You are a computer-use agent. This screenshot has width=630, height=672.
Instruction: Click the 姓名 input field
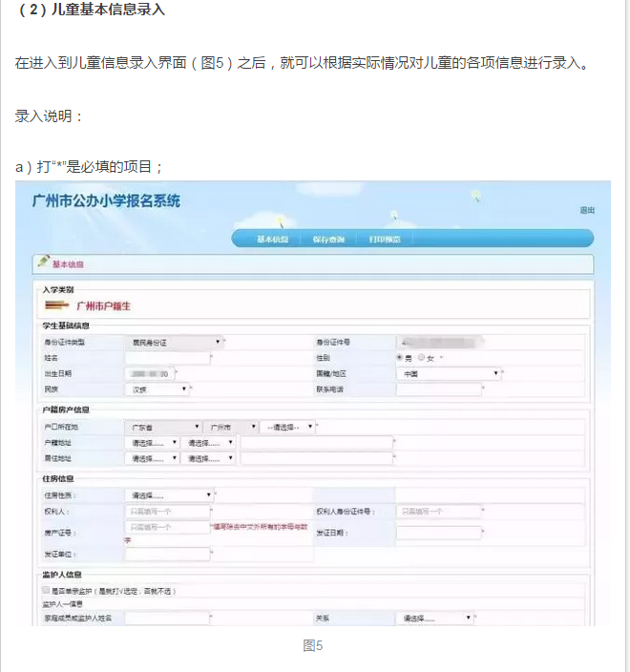(166, 358)
